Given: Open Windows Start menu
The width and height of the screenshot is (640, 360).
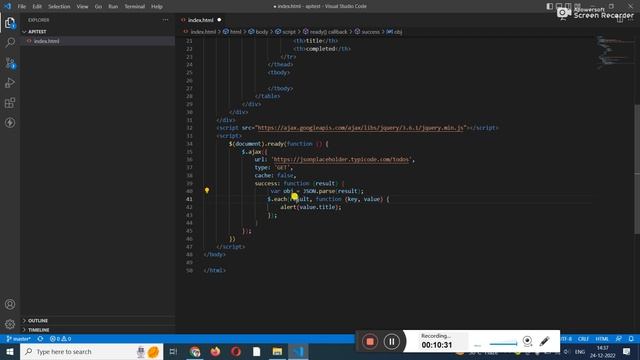Looking at the screenshot, I should [x=10, y=351].
